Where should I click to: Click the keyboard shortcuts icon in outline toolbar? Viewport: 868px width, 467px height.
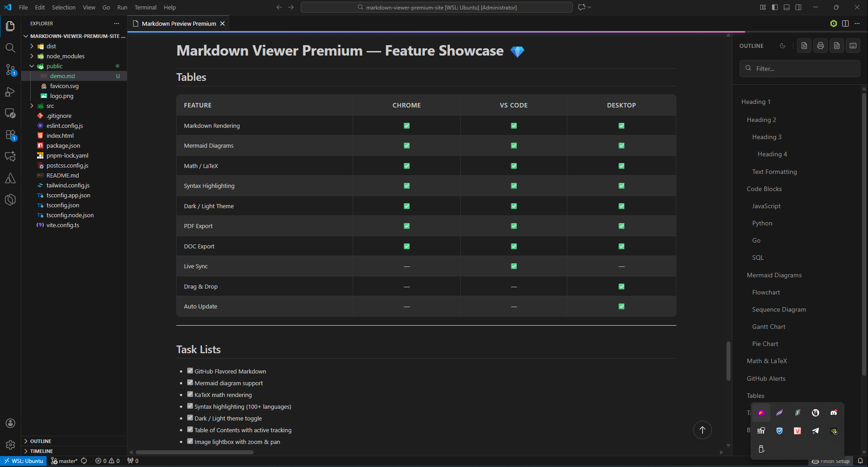(853, 46)
